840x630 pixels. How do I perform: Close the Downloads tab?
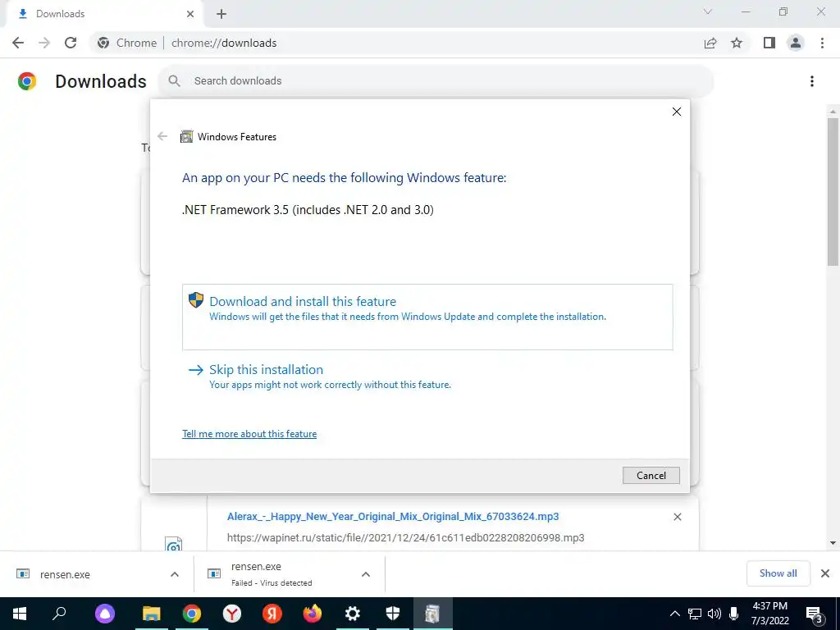(190, 14)
